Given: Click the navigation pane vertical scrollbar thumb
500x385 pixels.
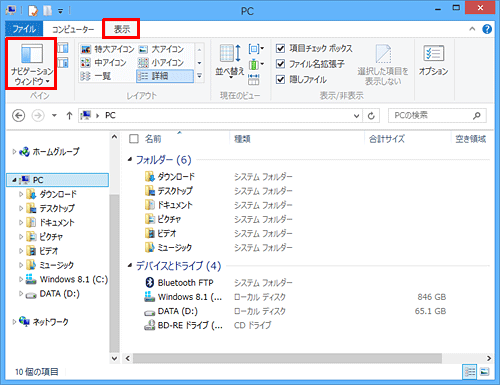Looking at the screenshot, I should [114, 273].
